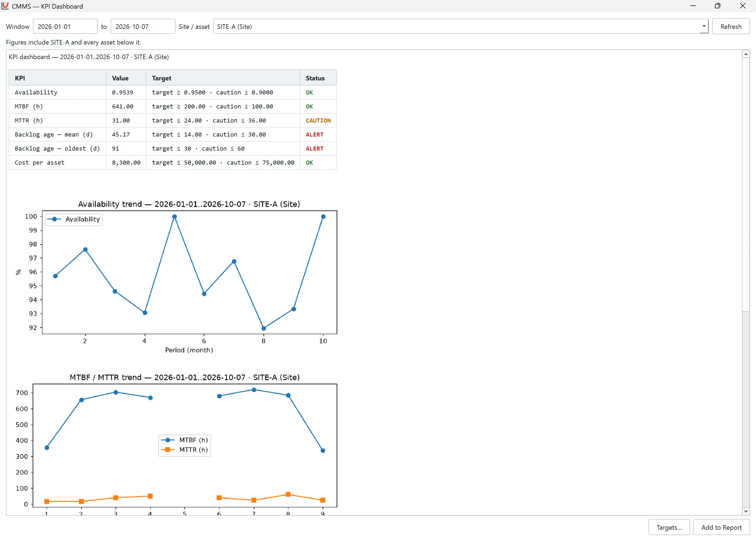Click the Refresh button

pos(731,26)
